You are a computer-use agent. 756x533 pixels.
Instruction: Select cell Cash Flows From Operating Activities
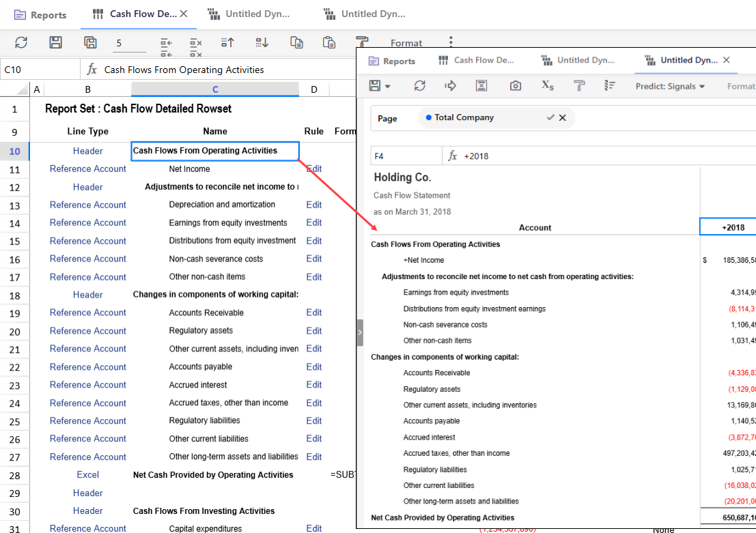pos(215,151)
